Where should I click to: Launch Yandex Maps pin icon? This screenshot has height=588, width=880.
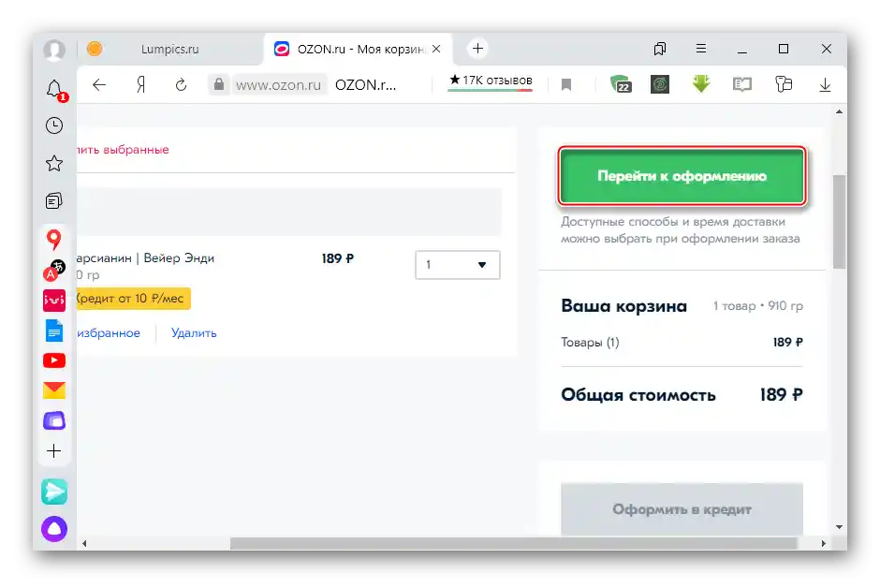pyautogui.click(x=54, y=240)
